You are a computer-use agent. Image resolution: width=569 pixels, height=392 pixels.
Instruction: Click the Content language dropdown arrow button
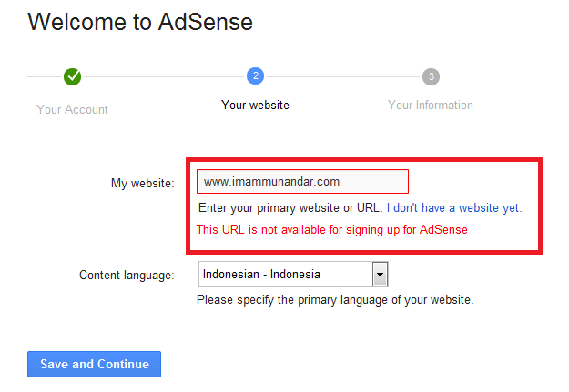point(381,275)
